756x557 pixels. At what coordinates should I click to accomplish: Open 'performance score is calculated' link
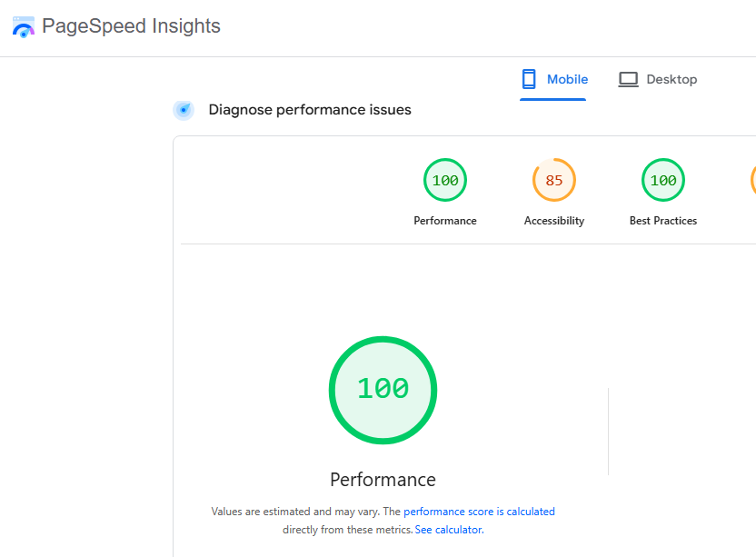(x=479, y=512)
